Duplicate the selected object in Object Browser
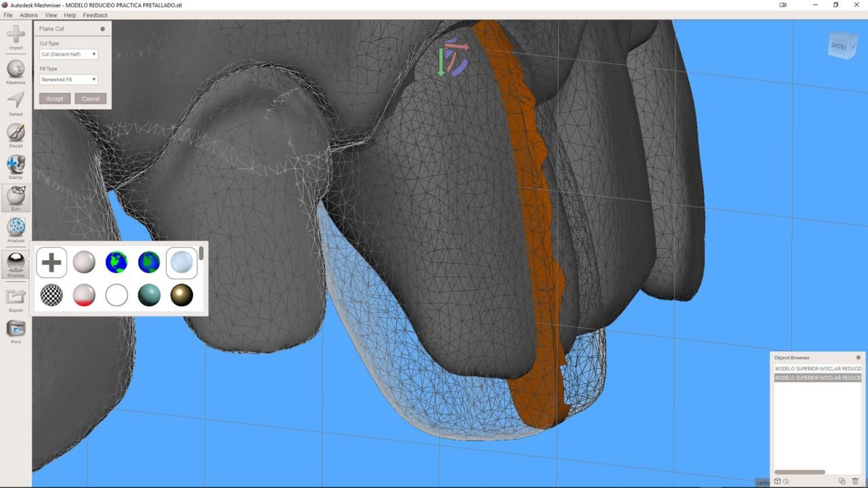 click(842, 481)
